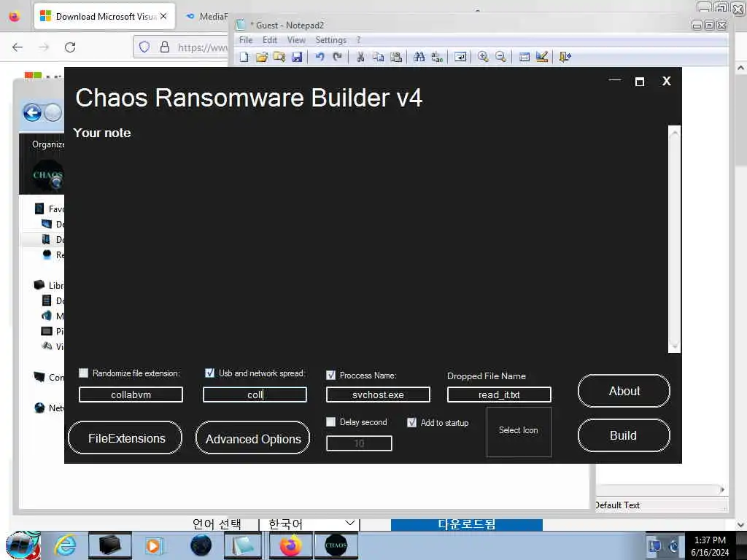The height and width of the screenshot is (560, 747).
Task: Click the Select Scheme icon in Notepad2
Action: pos(524,57)
